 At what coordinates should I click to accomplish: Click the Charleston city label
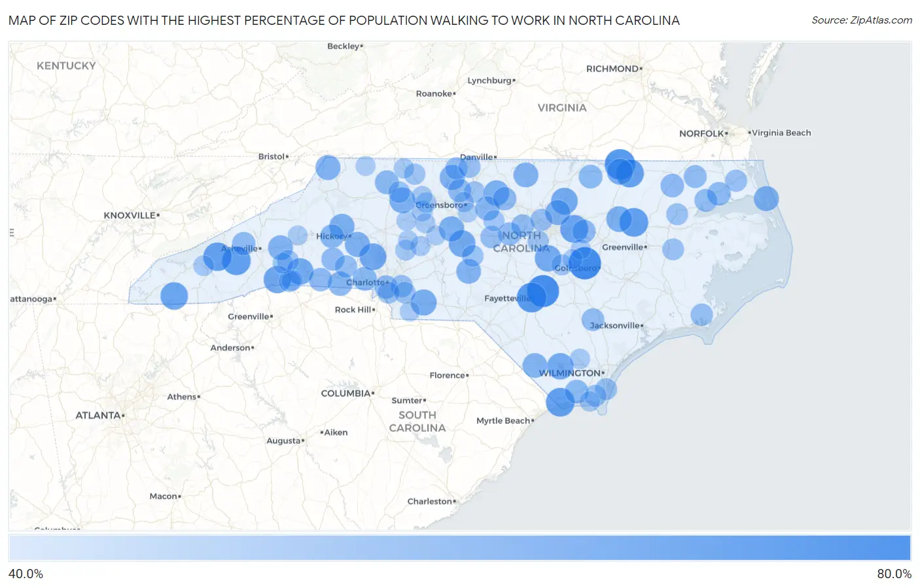[431, 502]
